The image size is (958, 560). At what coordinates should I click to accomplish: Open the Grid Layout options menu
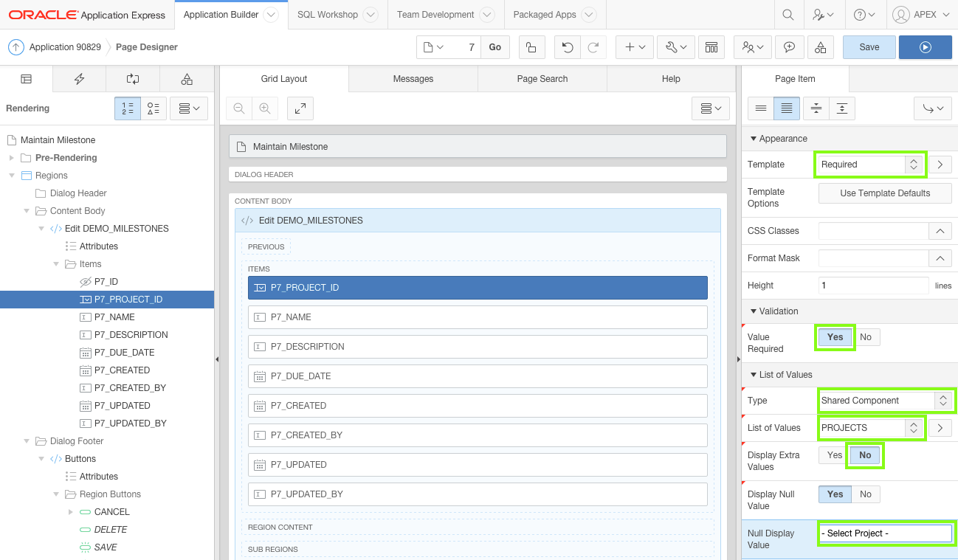[711, 108]
